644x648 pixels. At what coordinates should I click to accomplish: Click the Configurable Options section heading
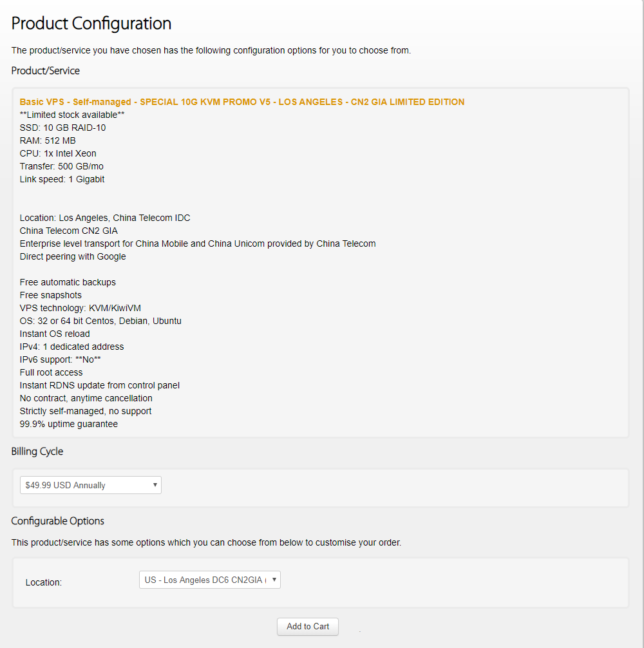pyautogui.click(x=58, y=520)
